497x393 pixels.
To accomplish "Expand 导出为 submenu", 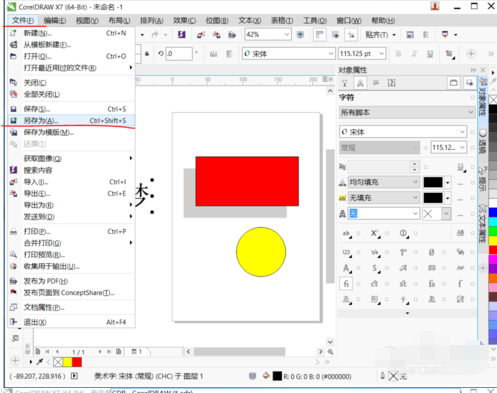I will click(x=71, y=205).
